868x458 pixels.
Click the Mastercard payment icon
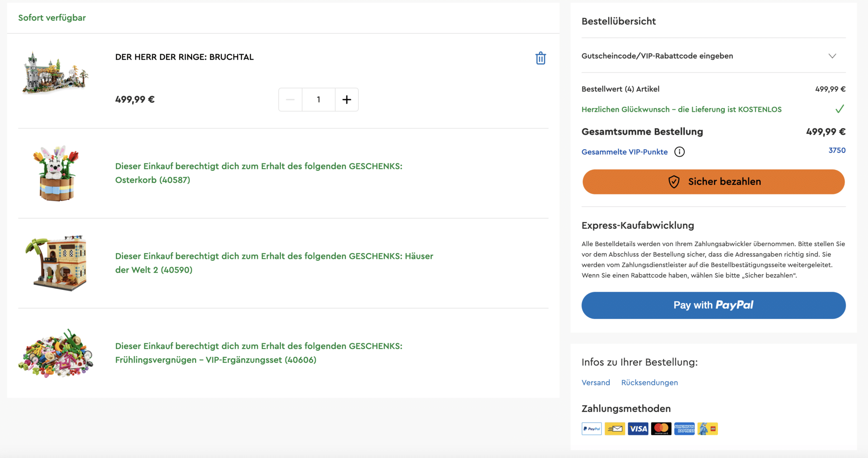point(661,429)
